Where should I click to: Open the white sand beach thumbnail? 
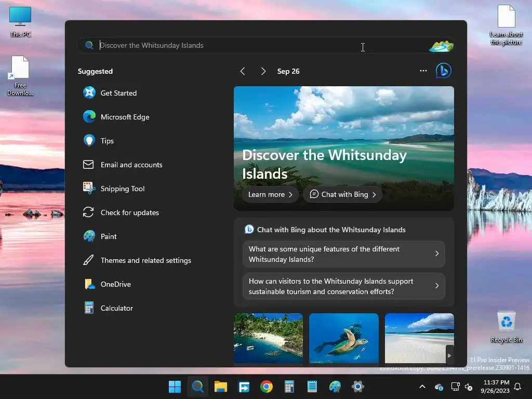[419, 338]
